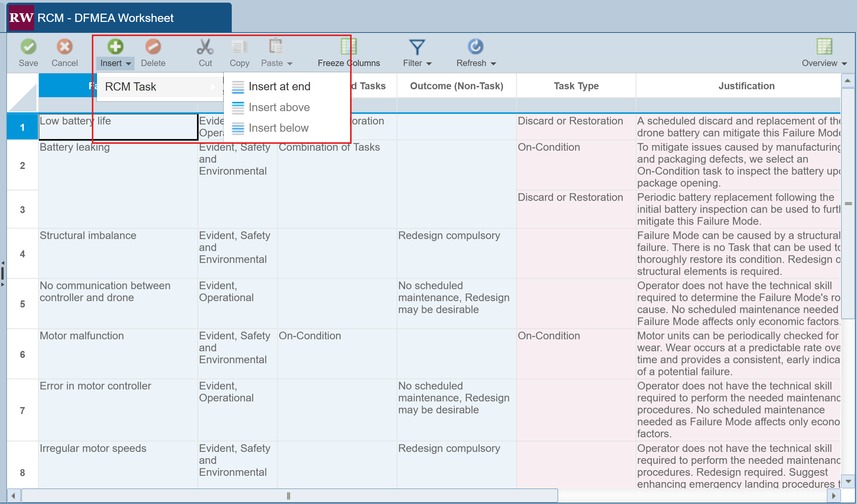Click the Justification column header
Image resolution: width=857 pixels, height=504 pixels.
click(x=746, y=86)
